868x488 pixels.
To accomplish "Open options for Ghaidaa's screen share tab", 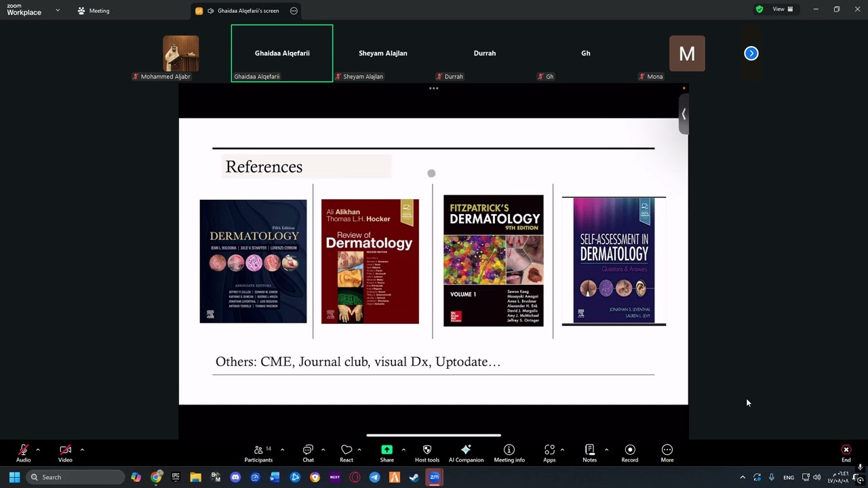I will point(294,11).
